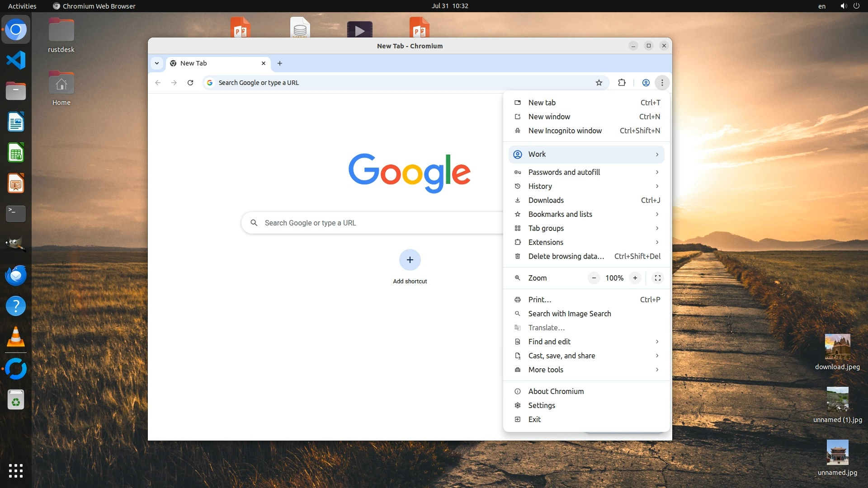The width and height of the screenshot is (868, 488).
Task: Increase zoom with the plus button
Action: click(x=635, y=278)
